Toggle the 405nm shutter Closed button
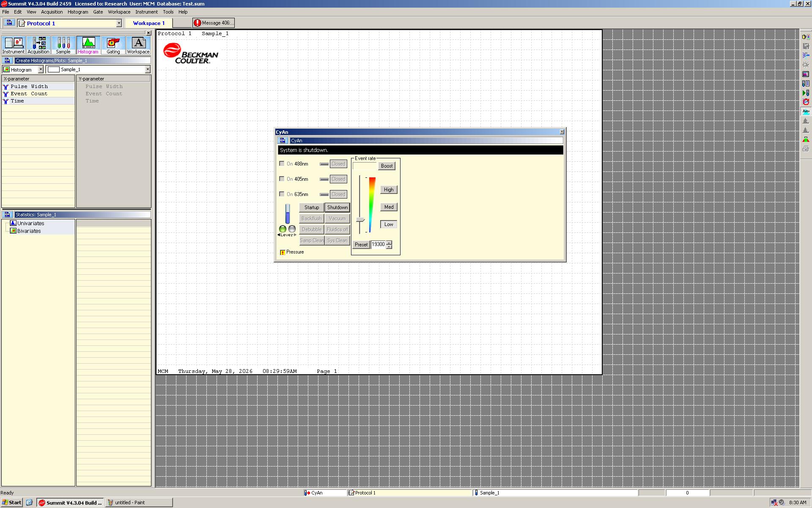This screenshot has height=508, width=812. [x=338, y=179]
